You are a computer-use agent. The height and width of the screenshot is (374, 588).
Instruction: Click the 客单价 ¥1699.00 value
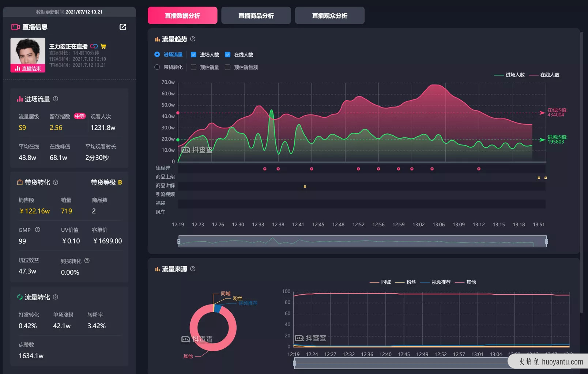click(x=107, y=241)
